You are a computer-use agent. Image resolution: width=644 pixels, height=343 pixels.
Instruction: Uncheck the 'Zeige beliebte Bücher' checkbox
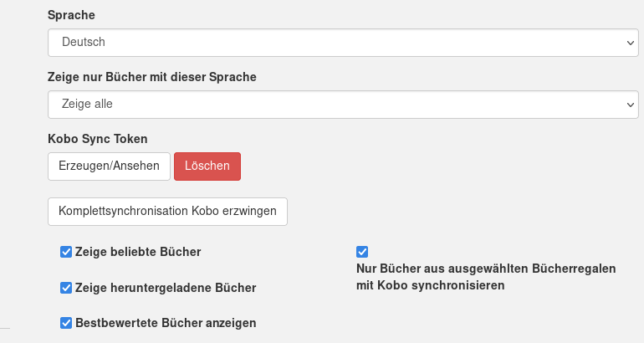(66, 252)
